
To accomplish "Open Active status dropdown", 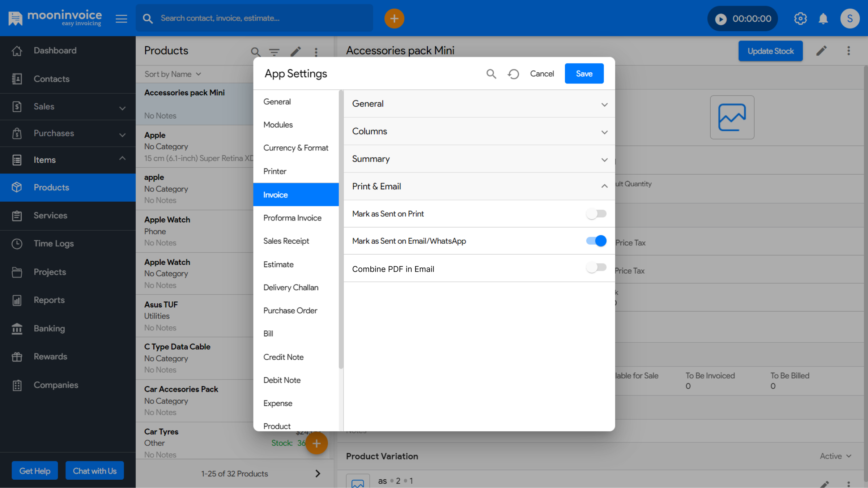I will [836, 456].
